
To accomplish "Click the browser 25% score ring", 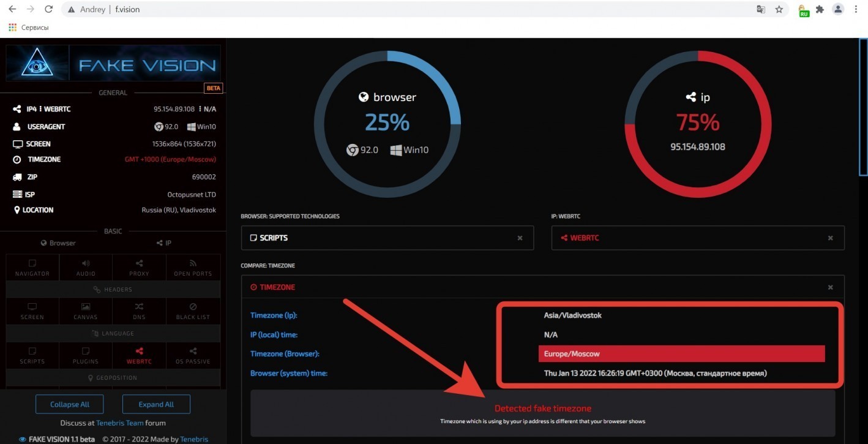I will click(x=387, y=124).
